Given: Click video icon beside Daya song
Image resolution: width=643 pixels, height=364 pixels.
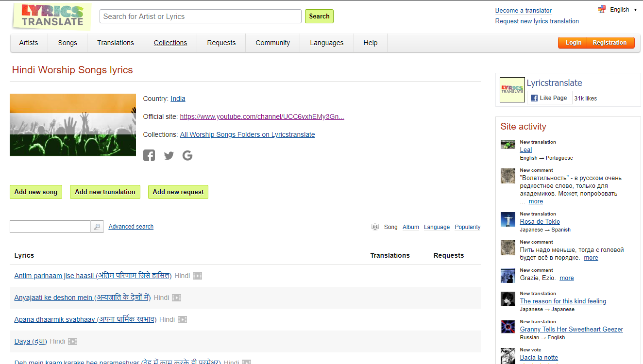Looking at the screenshot, I should (72, 342).
